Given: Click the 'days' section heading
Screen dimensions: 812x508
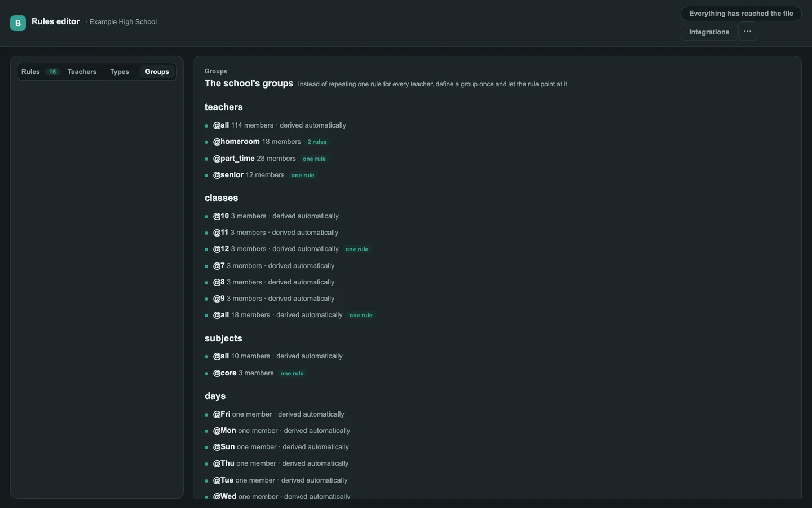Looking at the screenshot, I should click(x=215, y=396).
